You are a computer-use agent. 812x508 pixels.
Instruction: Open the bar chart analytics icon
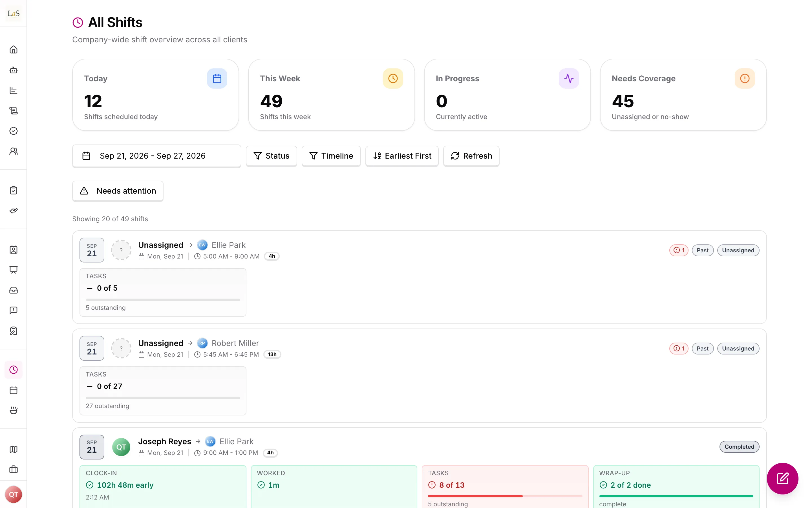pos(14,90)
